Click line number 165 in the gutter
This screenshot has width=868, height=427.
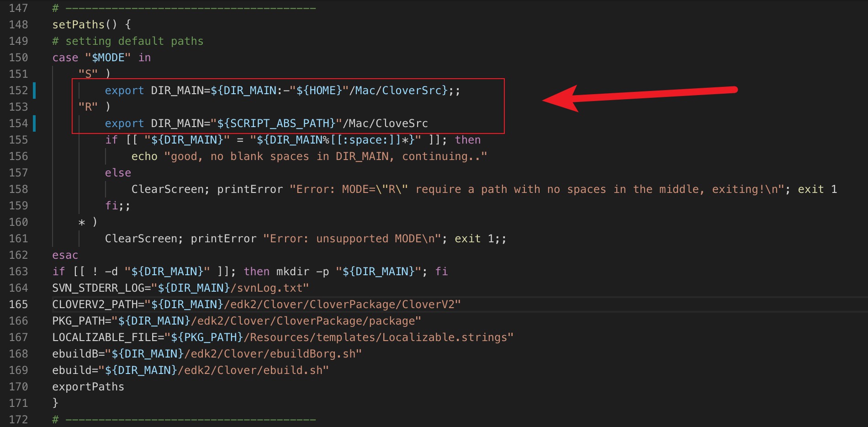[x=18, y=304]
